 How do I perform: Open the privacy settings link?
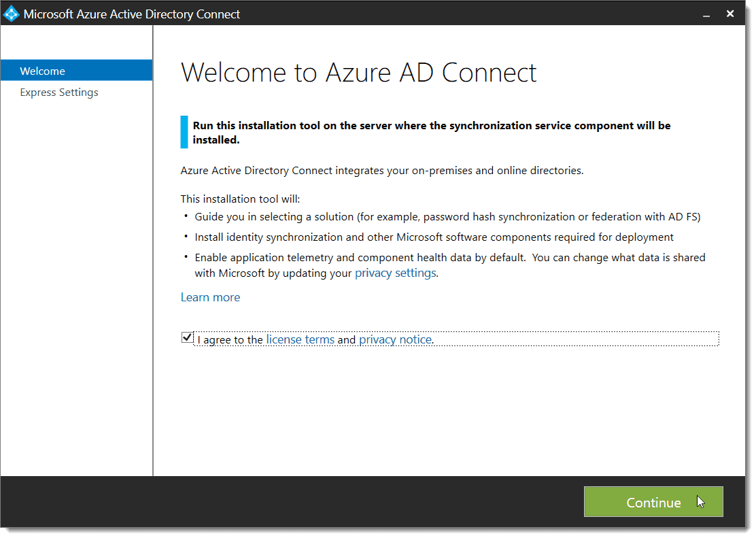(x=396, y=273)
